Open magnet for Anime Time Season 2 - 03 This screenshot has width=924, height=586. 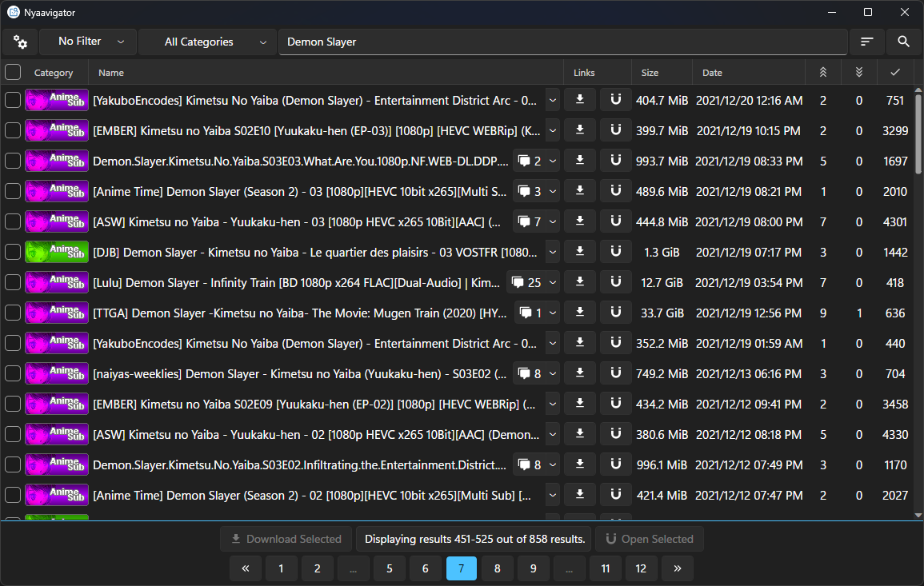click(x=615, y=191)
